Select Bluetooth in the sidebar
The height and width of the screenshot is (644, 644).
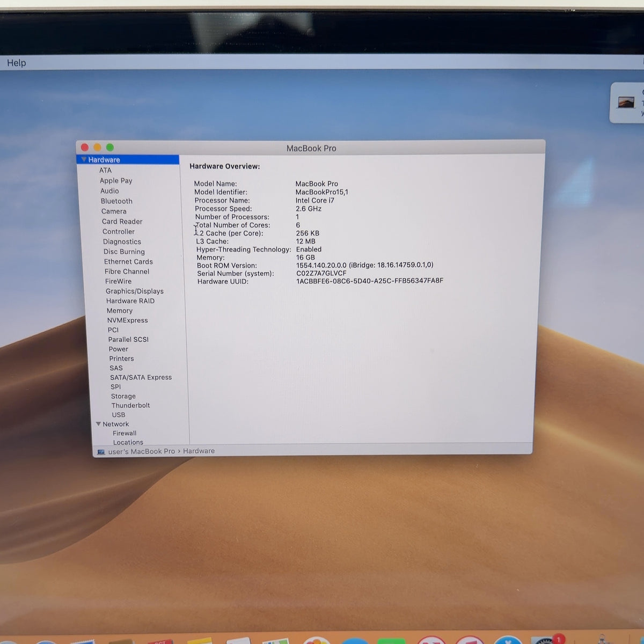[x=116, y=201]
